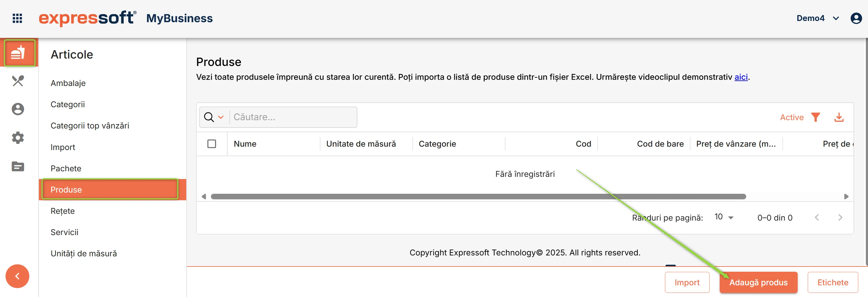
Task: Click the Etichete button
Action: click(x=833, y=283)
